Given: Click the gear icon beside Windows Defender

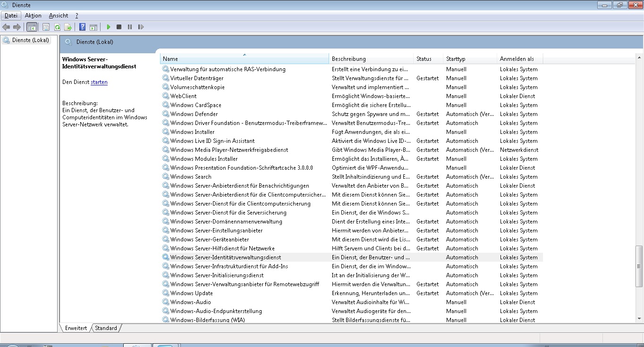Looking at the screenshot, I should [x=165, y=114].
